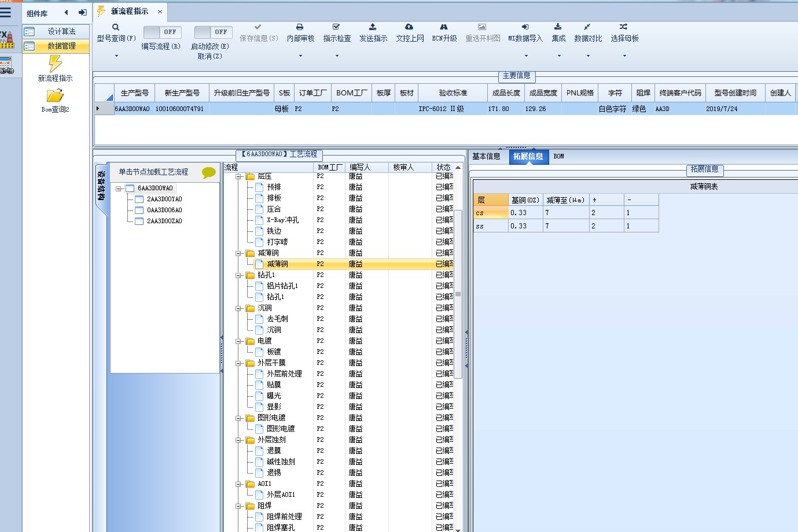Viewport: 798px width, 532px height.
Task: Click 数据对比 icon
Action: (x=587, y=27)
